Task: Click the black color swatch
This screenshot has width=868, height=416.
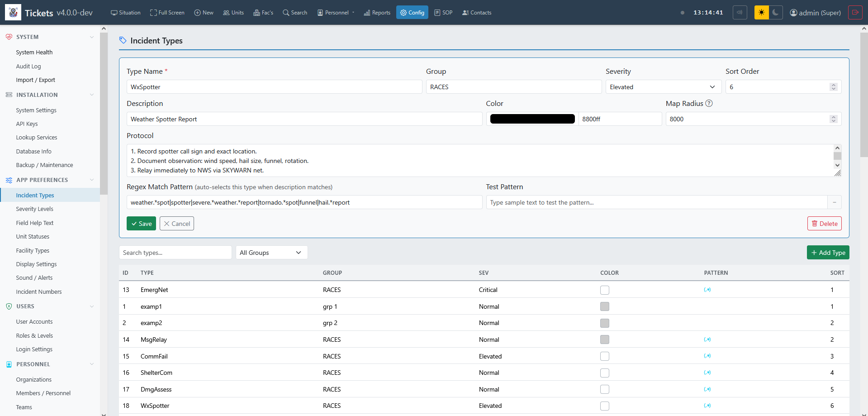Action: pyautogui.click(x=532, y=119)
